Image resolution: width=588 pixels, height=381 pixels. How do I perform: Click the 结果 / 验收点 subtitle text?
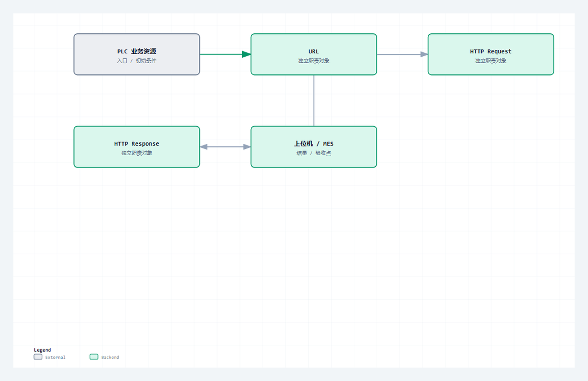coord(314,153)
